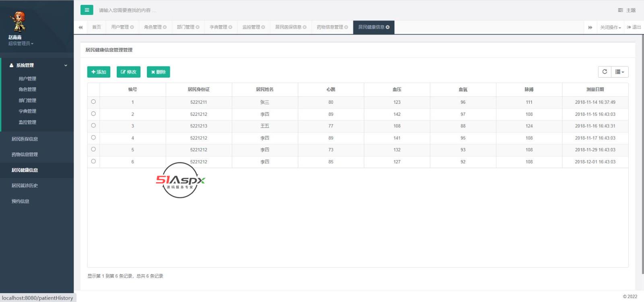Click the search input field at top
Viewport: 644px width, 302px height.
coord(242,10)
